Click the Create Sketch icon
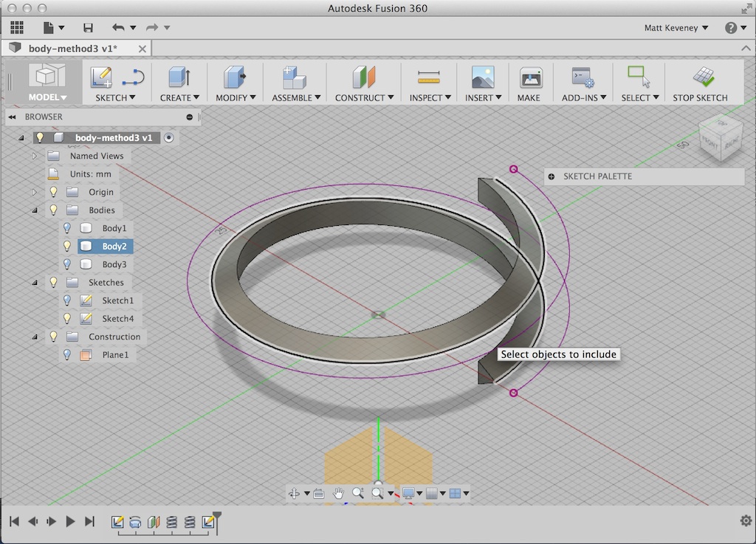The height and width of the screenshot is (544, 756). tap(101, 78)
